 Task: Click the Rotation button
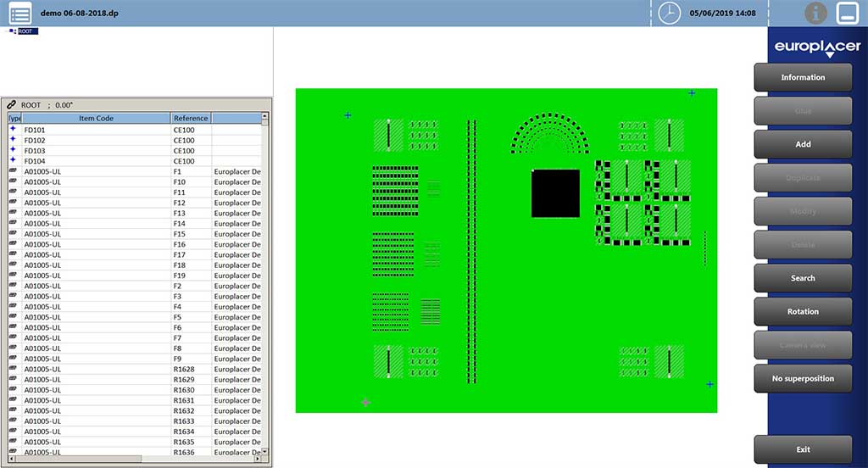[803, 311]
